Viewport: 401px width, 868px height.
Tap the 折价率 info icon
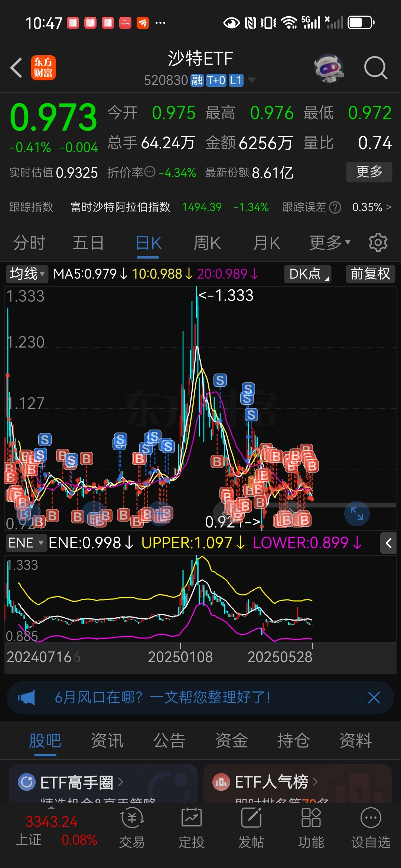coord(150,172)
